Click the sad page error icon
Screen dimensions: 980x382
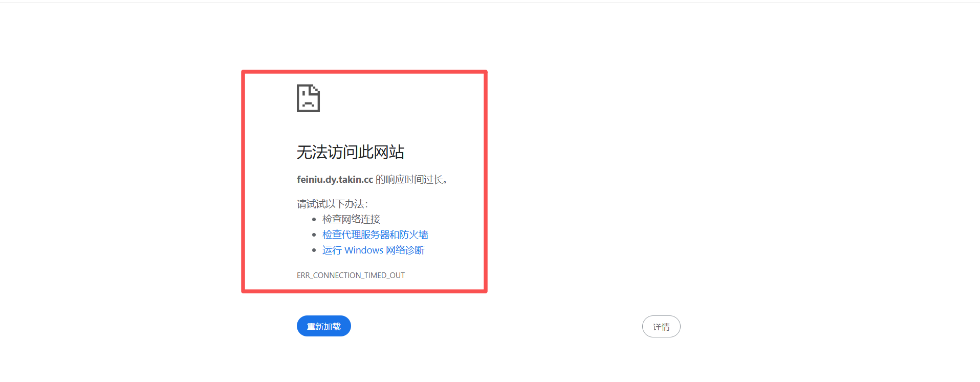click(x=308, y=98)
